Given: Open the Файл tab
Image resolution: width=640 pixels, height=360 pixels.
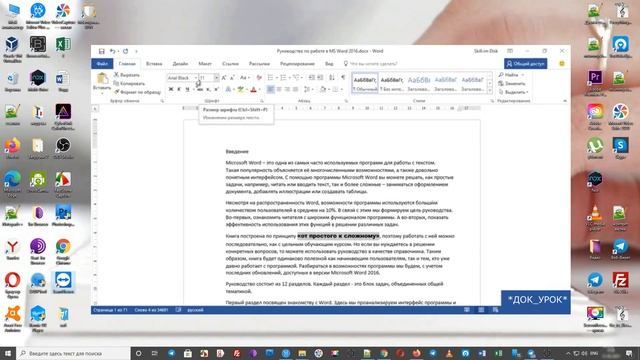Looking at the screenshot, I should (102, 64).
